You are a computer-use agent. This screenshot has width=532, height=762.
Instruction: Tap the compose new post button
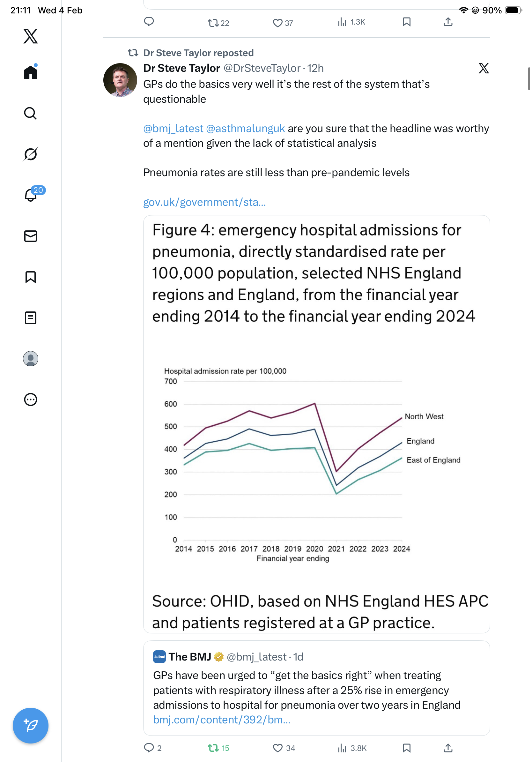31,726
